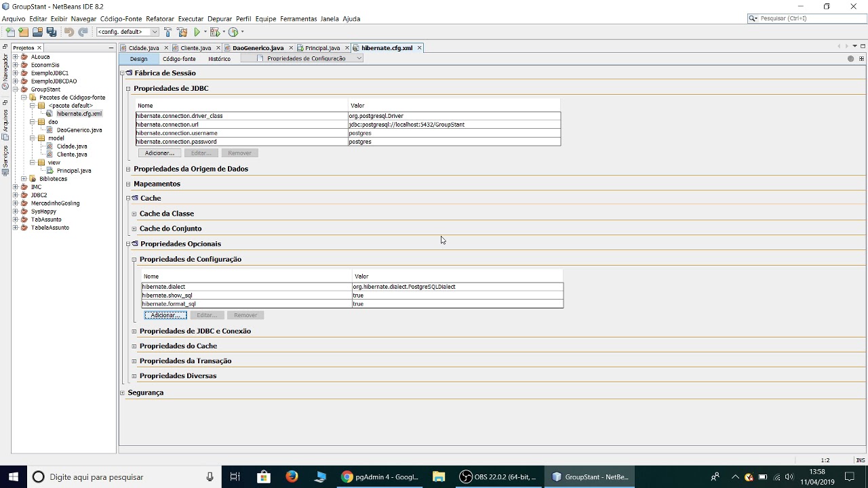This screenshot has width=868, height=488.
Task: Open the Refatorar menu
Action: (160, 18)
